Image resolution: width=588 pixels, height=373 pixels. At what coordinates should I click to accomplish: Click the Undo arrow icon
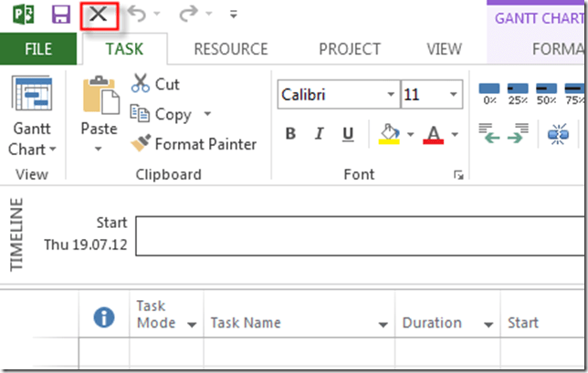[136, 15]
